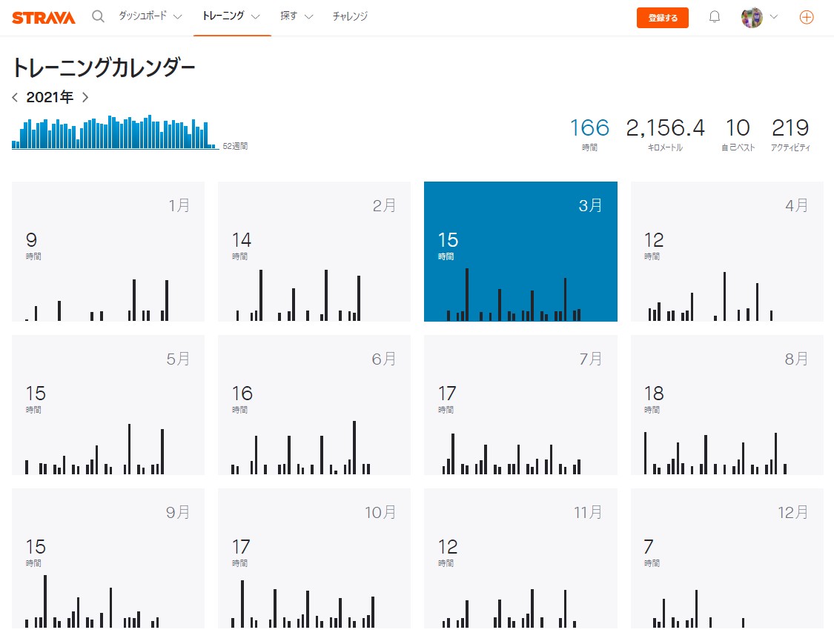This screenshot has width=834, height=644.
Task: Go to previous year with left arrow
Action: pos(15,97)
